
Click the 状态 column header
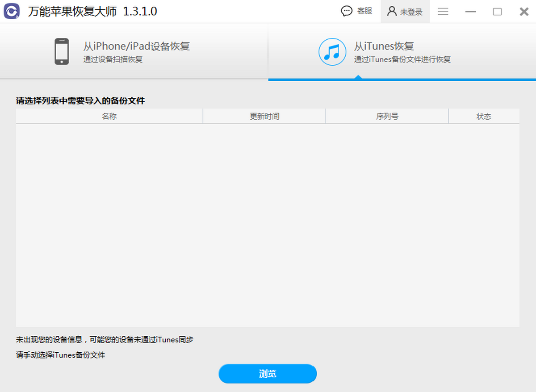pyautogui.click(x=484, y=117)
